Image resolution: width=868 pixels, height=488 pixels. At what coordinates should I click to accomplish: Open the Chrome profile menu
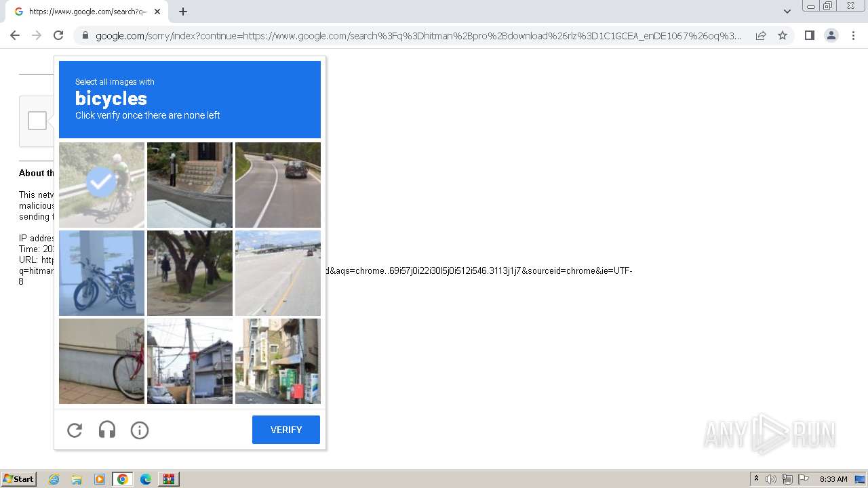(831, 35)
